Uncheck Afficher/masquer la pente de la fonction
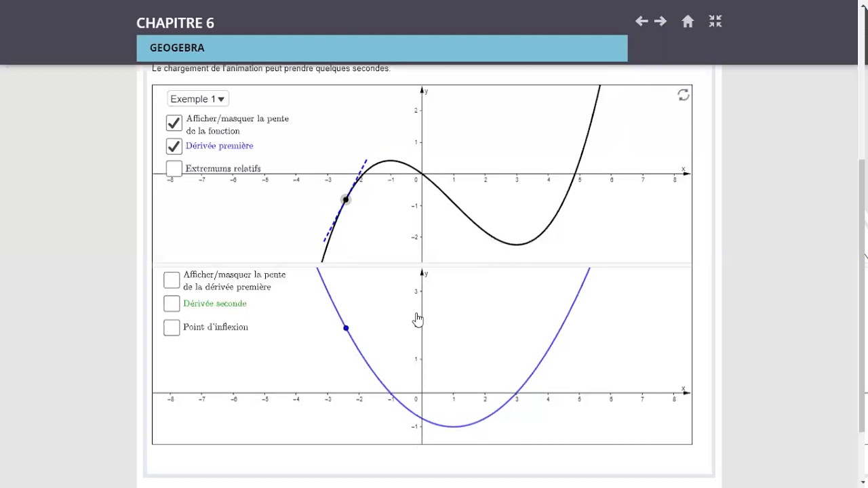Image resolution: width=868 pixels, height=488 pixels. (x=174, y=123)
